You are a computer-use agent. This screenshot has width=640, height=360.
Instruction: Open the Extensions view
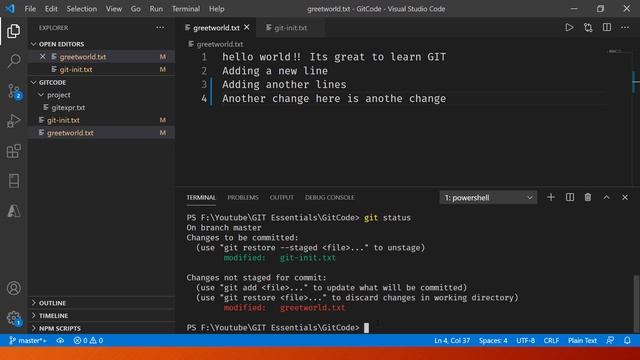click(13, 151)
